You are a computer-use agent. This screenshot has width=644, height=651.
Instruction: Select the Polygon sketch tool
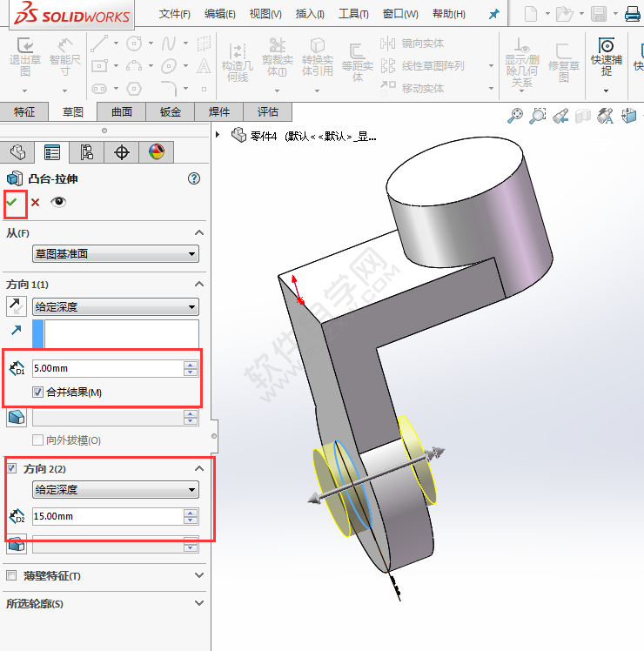(134, 88)
